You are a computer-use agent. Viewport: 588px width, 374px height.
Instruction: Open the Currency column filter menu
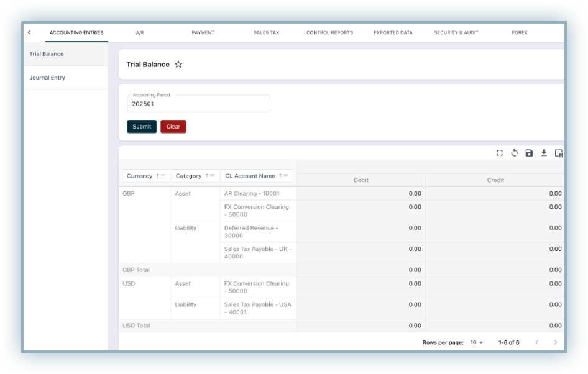tap(163, 176)
